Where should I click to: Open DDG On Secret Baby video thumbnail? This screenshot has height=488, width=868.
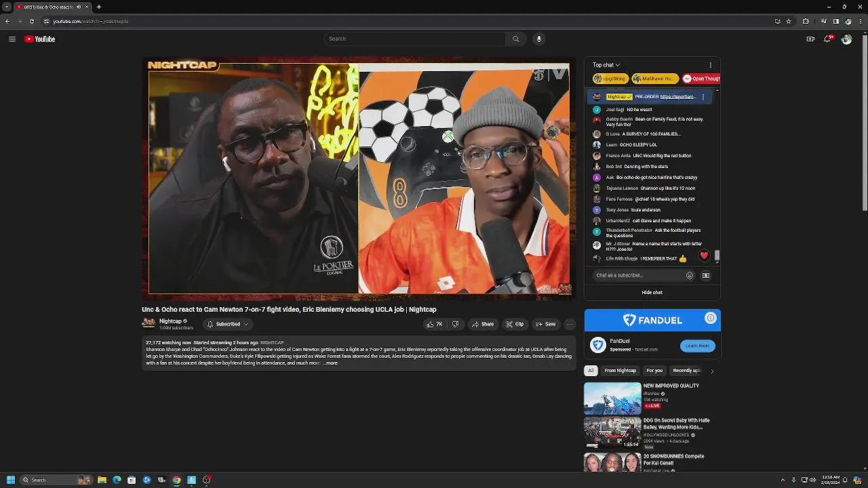[x=612, y=432]
